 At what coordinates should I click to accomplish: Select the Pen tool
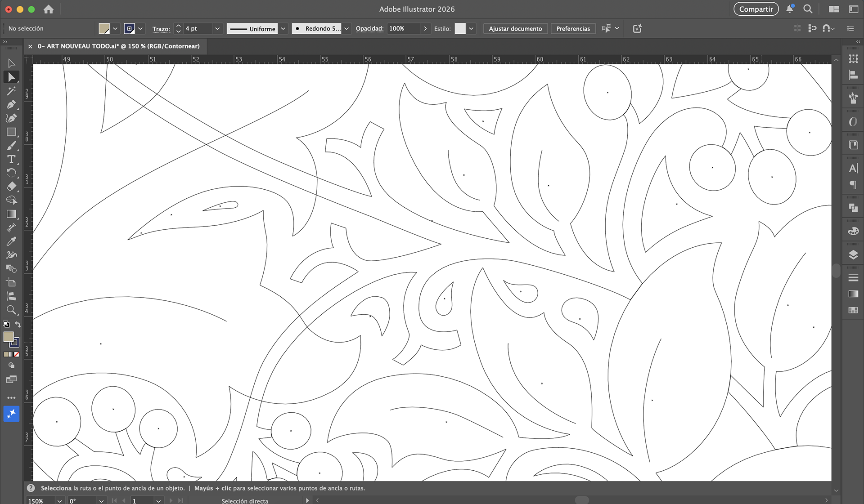click(x=11, y=105)
